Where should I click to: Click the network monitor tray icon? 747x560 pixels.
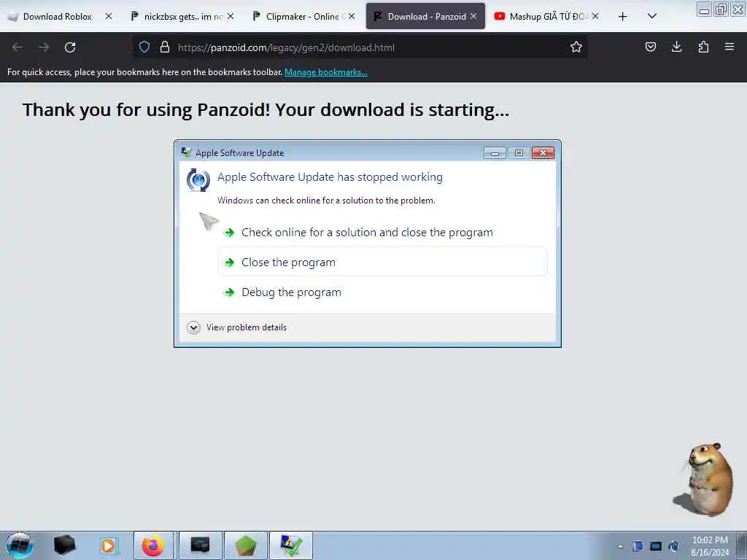656,546
